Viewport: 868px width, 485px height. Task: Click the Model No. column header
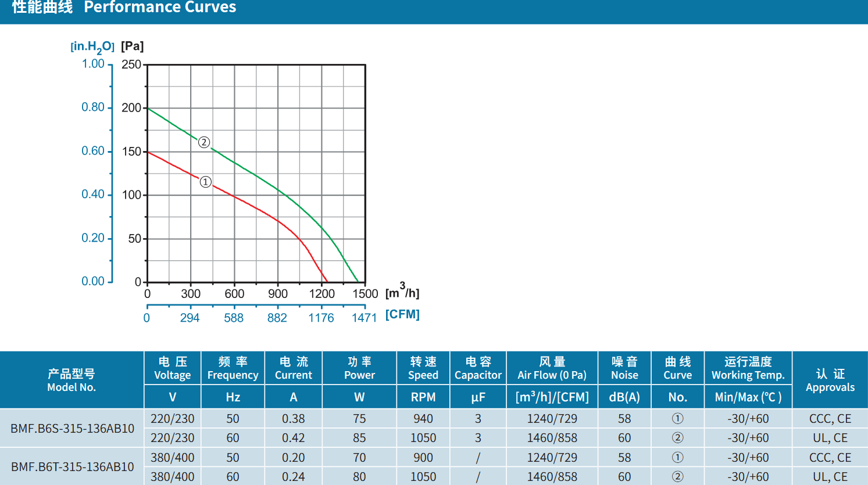72,380
